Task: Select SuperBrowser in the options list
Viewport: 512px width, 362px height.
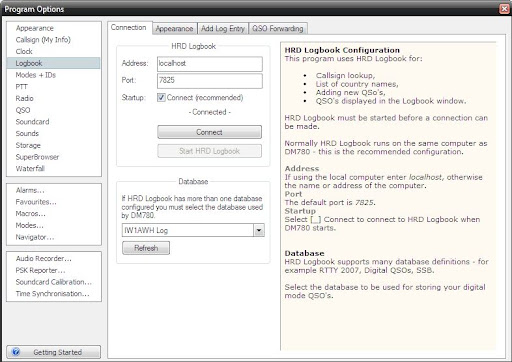Action: tap(37, 157)
